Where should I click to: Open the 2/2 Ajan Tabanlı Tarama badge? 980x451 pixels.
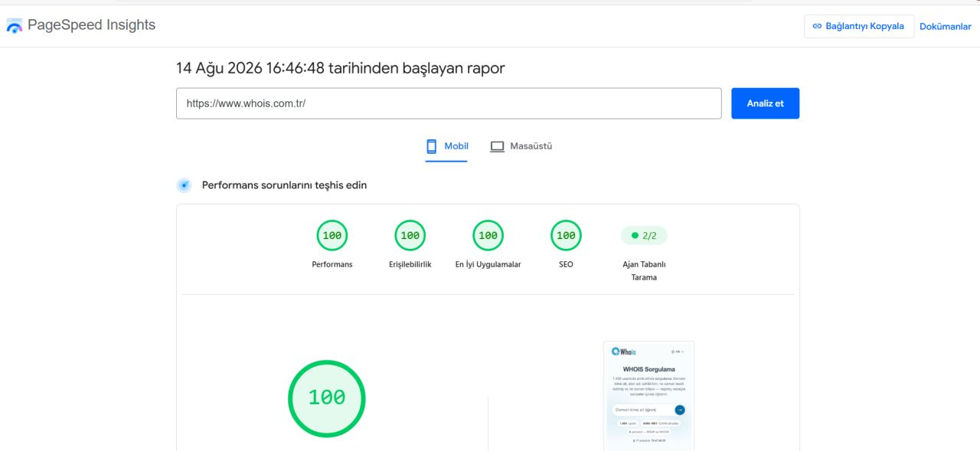click(644, 236)
